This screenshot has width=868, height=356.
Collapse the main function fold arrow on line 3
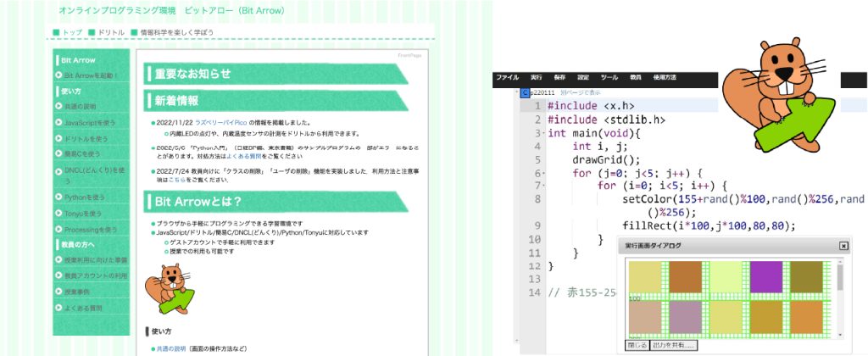coord(543,133)
